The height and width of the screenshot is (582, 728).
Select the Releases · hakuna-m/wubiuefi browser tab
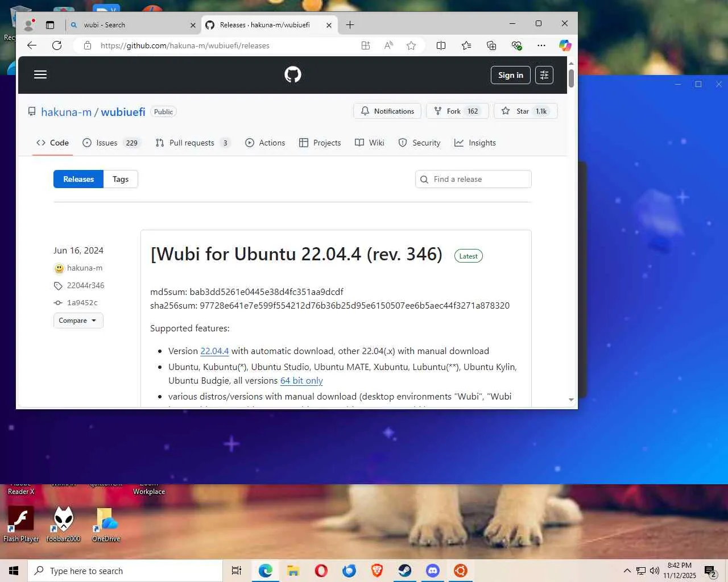click(269, 25)
